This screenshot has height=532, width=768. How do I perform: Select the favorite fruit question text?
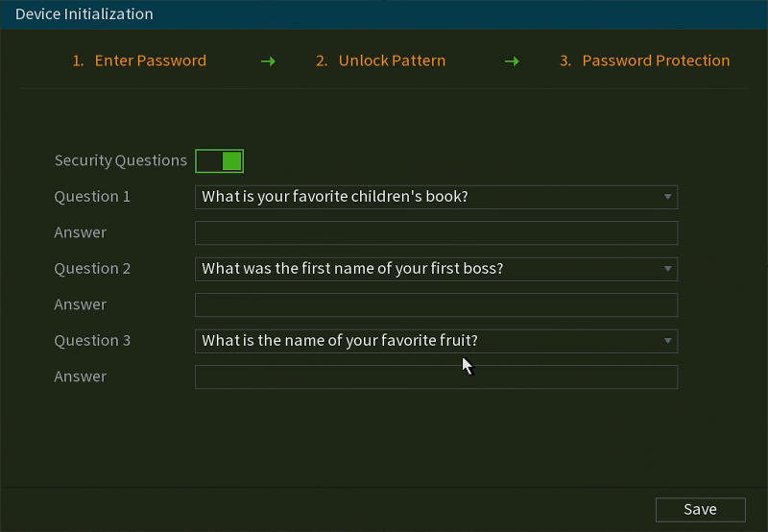click(340, 341)
